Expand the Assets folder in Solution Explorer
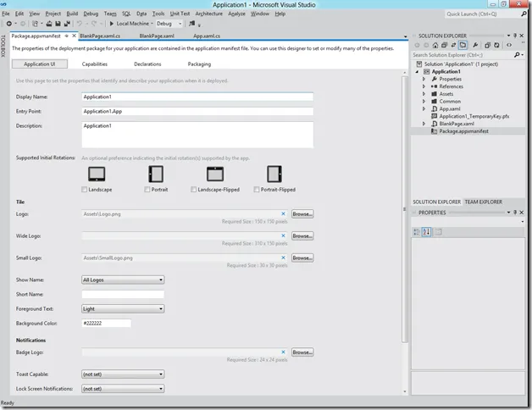532x410 pixels. coord(424,94)
